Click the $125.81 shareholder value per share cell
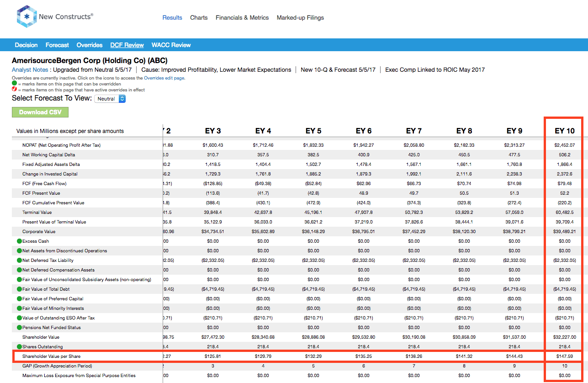 (x=213, y=356)
